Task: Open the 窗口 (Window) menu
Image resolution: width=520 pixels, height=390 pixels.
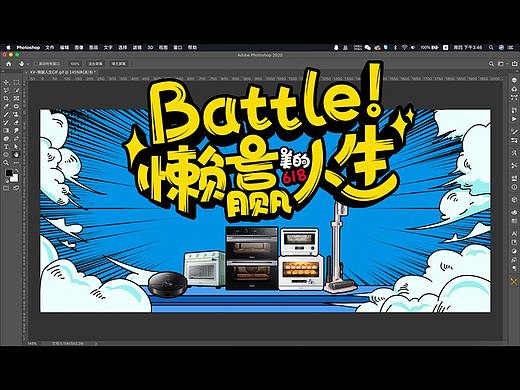Action: pos(178,47)
